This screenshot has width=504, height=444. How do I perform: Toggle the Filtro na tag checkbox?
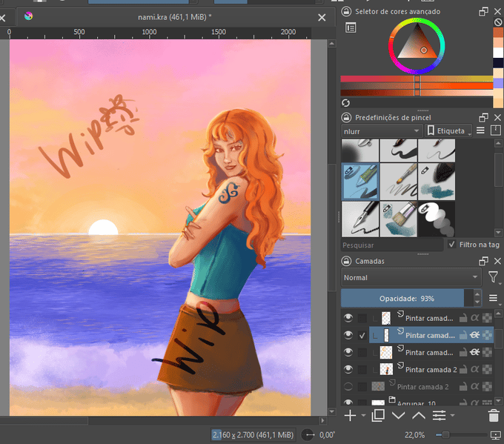pos(452,244)
